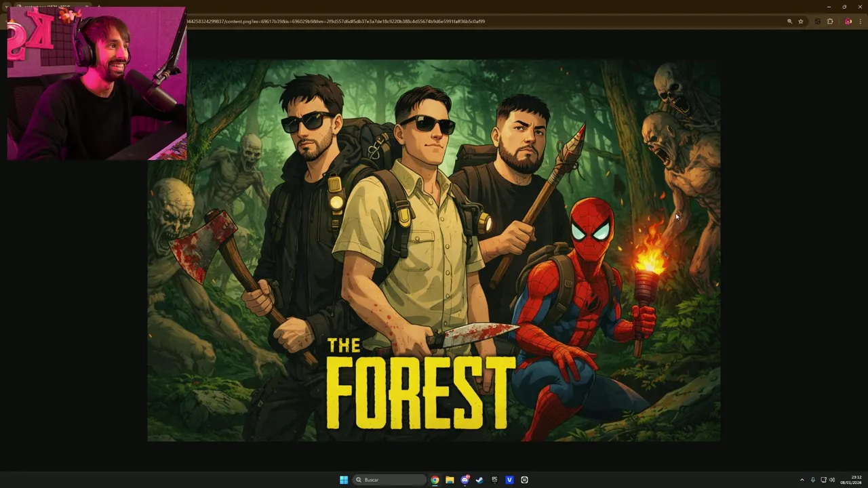Screen dimensions: 868x488
Task: Minimize the Chrome window
Action: (829, 7)
